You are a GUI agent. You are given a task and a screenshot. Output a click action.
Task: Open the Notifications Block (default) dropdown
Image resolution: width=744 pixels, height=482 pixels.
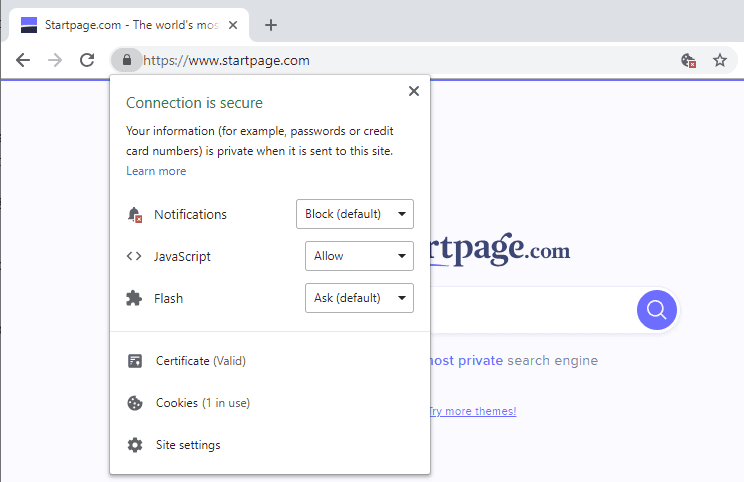(355, 214)
